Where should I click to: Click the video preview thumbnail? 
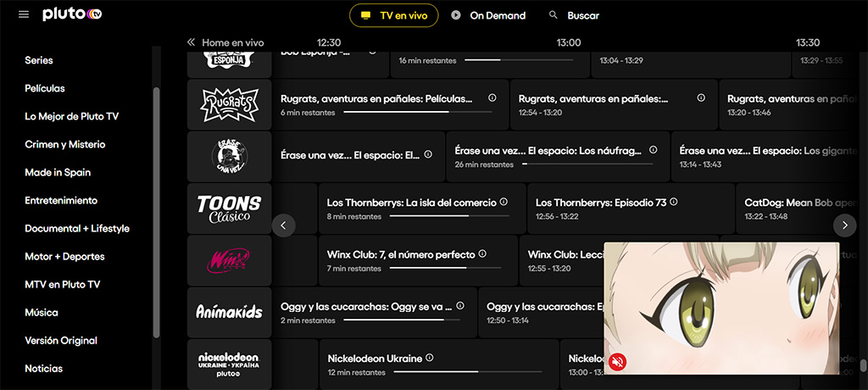coord(722,308)
